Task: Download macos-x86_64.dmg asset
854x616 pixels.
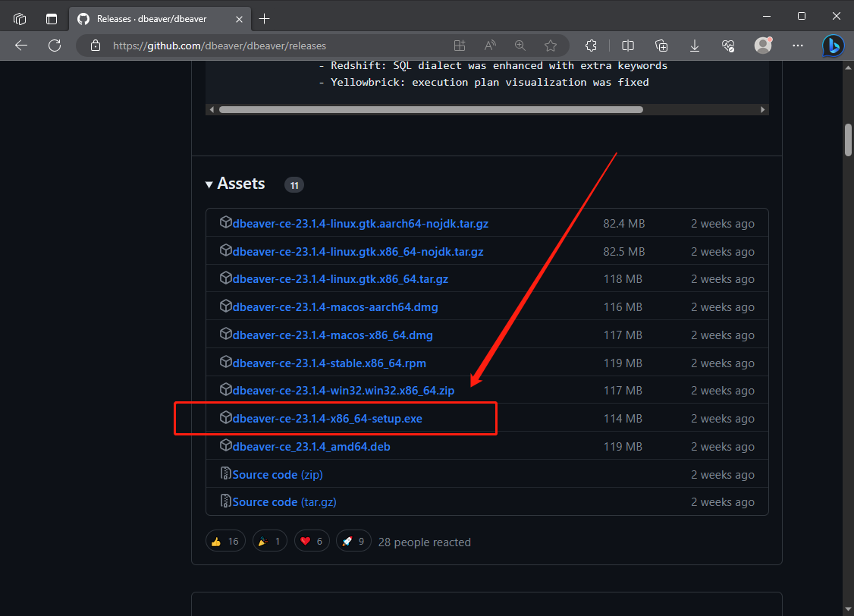Action: (x=333, y=335)
